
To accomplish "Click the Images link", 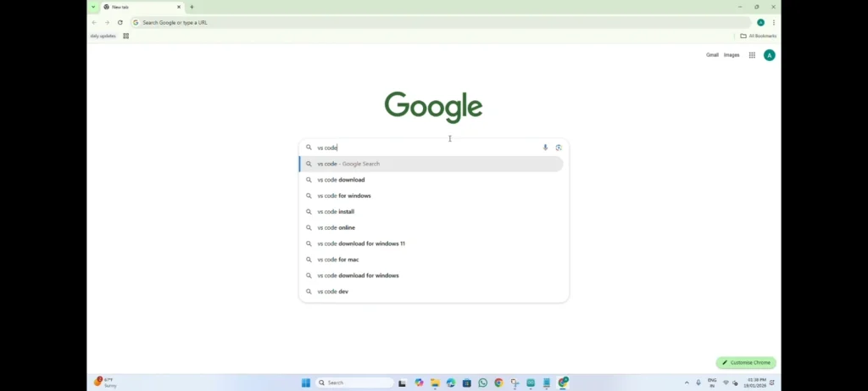I will coord(731,55).
